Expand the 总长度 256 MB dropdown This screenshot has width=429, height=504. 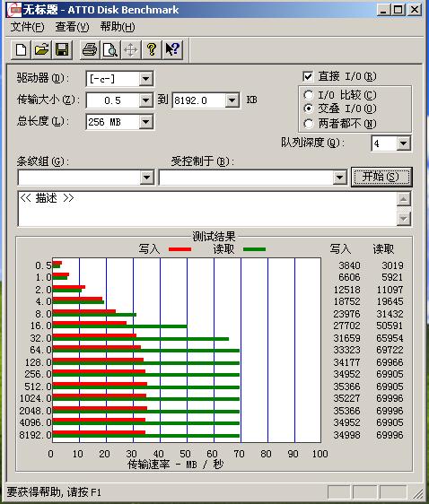pyautogui.click(x=145, y=122)
